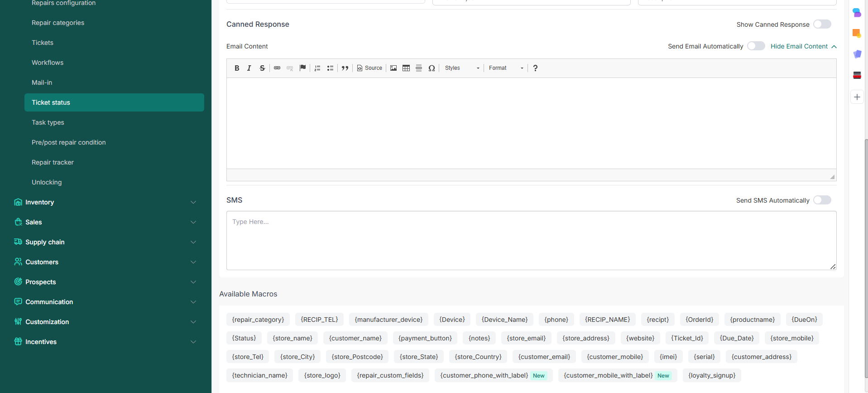Screen dimensions: 868x393
Task: Click into the SMS text field
Action: click(531, 240)
